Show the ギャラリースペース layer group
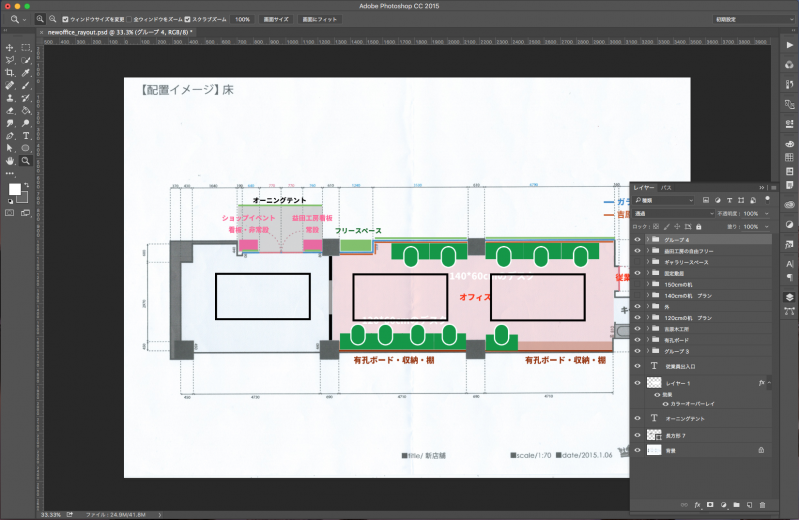 pos(637,262)
